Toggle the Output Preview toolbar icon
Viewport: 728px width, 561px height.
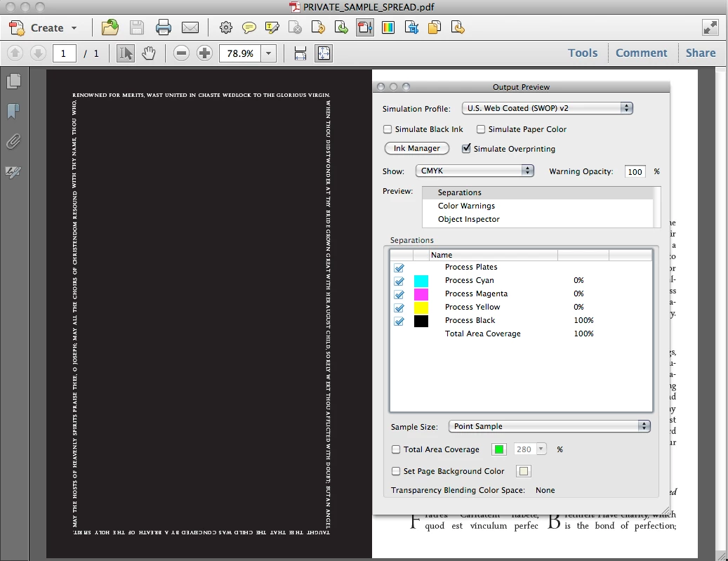tap(365, 28)
